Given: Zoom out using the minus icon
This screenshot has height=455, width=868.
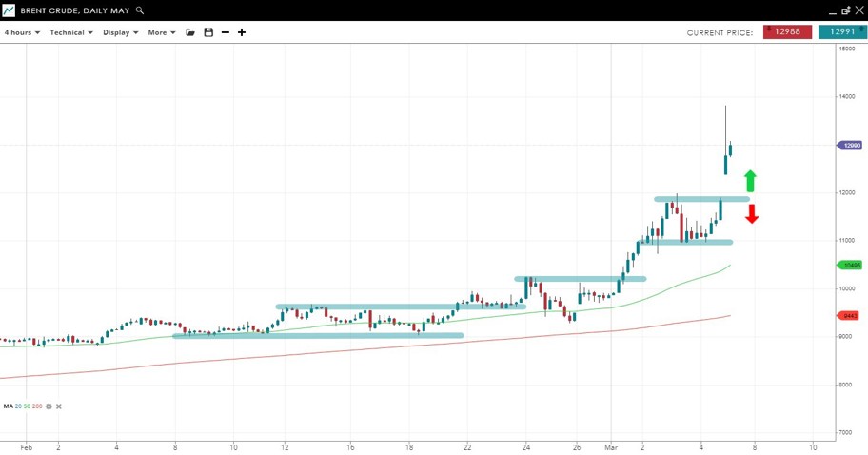Looking at the screenshot, I should [226, 32].
